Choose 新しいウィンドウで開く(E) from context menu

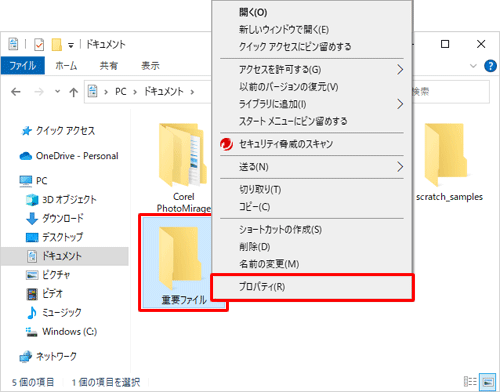pyautogui.click(x=312, y=30)
